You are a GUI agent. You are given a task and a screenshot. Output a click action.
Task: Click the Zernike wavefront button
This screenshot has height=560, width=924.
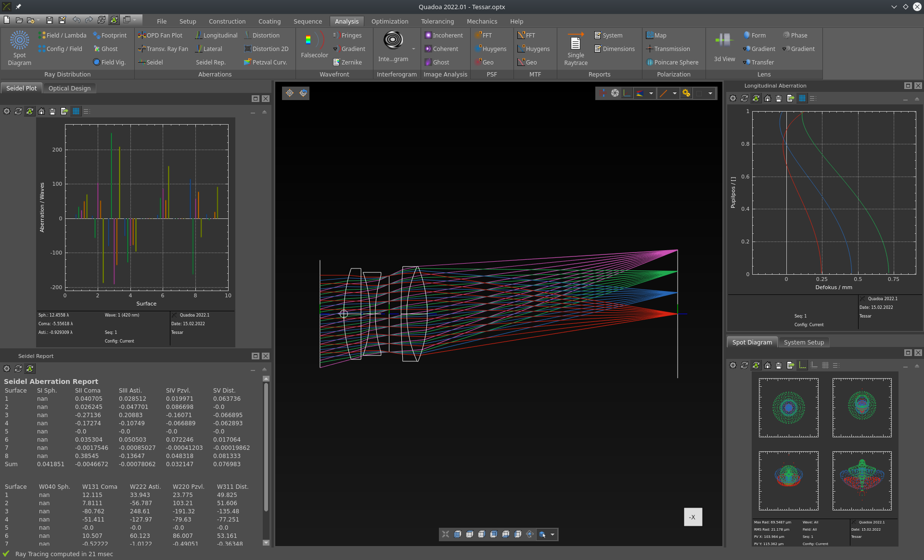click(x=347, y=62)
